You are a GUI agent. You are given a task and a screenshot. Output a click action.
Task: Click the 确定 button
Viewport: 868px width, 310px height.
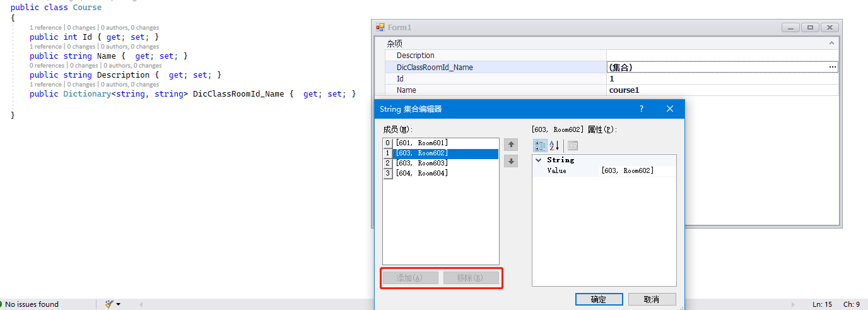point(599,299)
